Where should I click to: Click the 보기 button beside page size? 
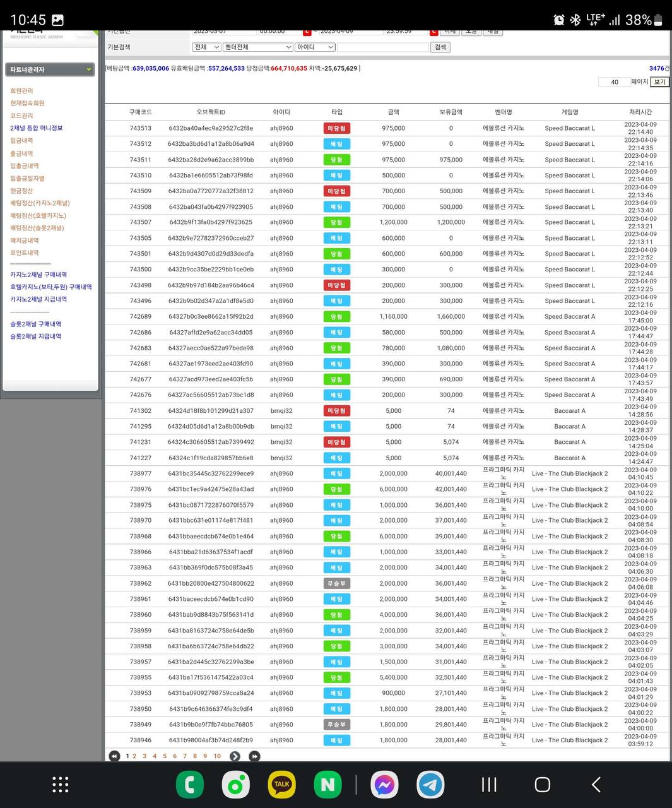click(659, 82)
